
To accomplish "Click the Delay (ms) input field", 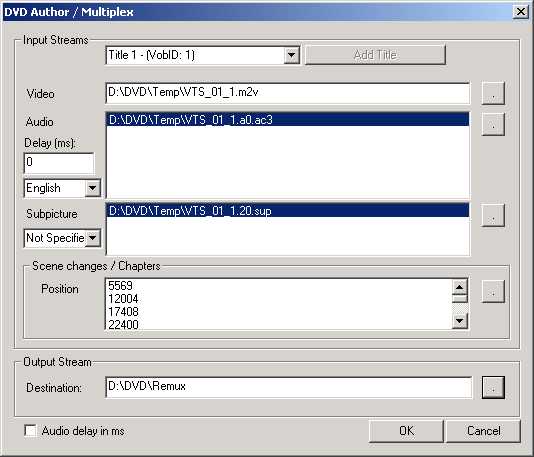I will [59, 163].
